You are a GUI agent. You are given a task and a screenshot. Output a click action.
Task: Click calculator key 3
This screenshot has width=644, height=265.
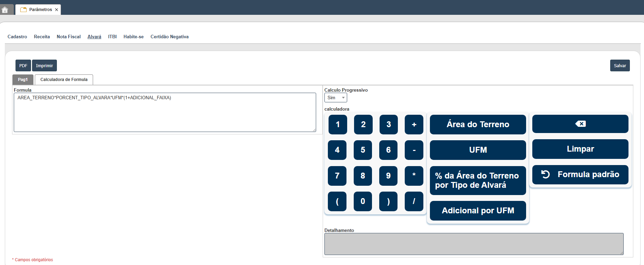pos(389,124)
